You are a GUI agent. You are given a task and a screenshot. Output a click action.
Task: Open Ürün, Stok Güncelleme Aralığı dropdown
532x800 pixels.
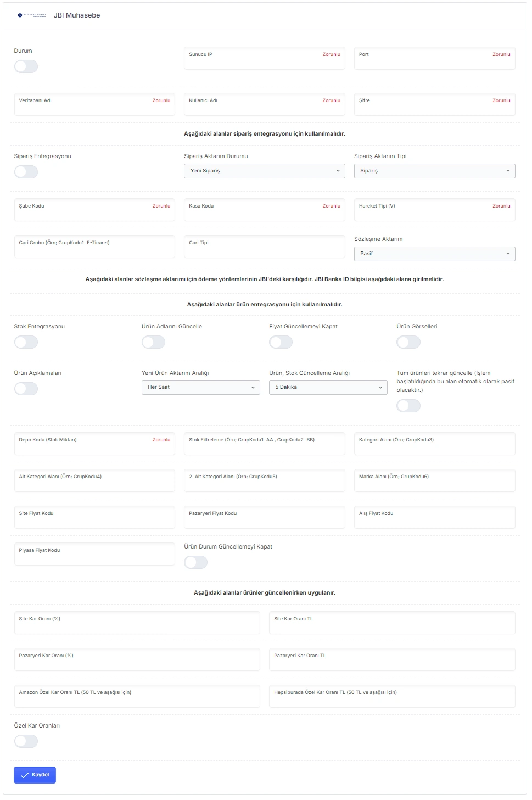328,387
